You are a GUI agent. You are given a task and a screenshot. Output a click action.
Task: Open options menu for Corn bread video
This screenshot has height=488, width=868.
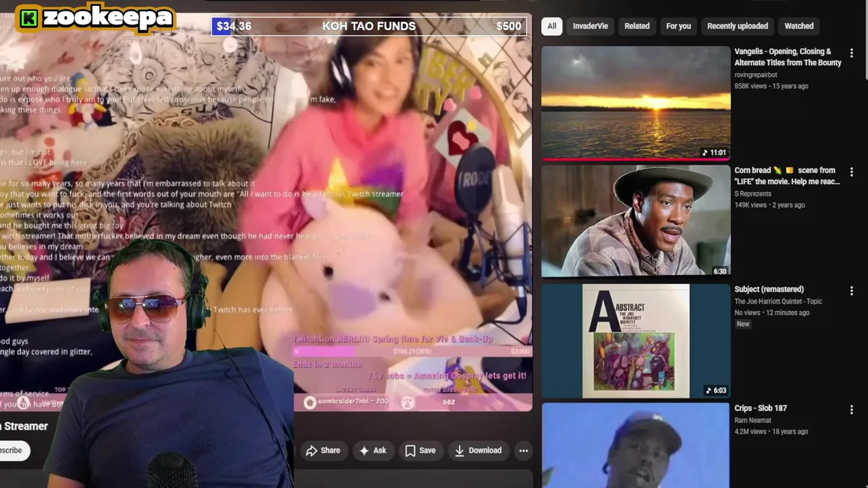click(852, 172)
